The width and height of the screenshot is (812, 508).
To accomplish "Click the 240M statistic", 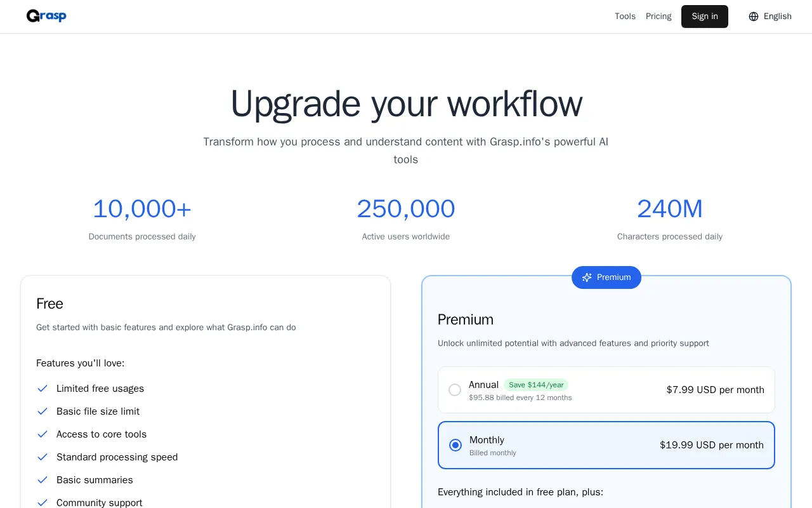I will tap(670, 209).
